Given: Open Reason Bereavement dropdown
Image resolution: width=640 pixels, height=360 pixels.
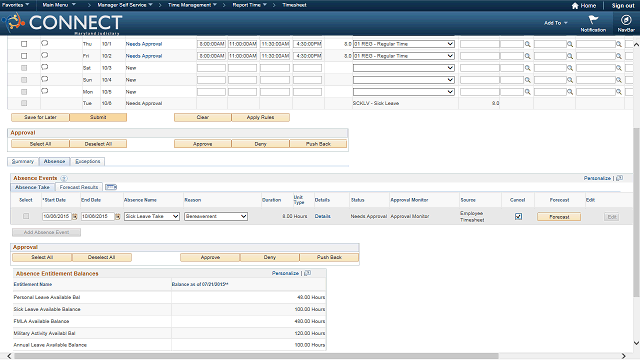Looking at the screenshot, I should pyautogui.click(x=216, y=216).
